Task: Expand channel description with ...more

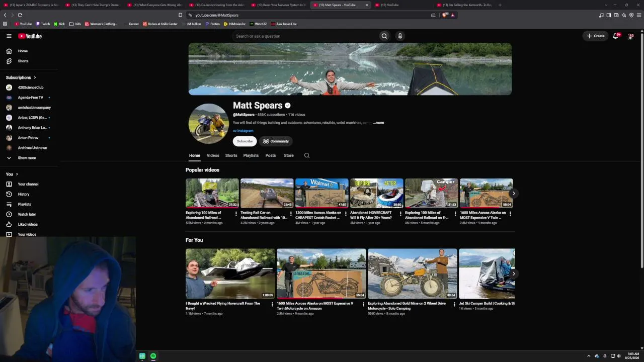Action: (x=378, y=123)
